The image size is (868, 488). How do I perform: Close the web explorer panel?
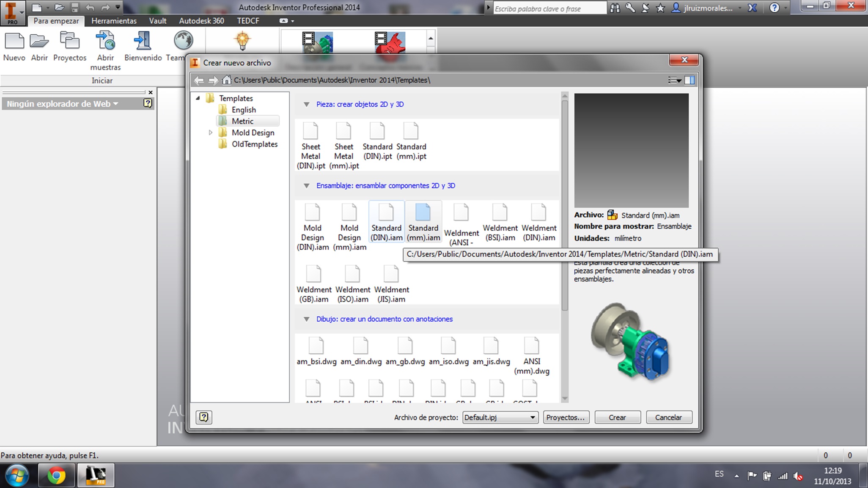(x=150, y=92)
